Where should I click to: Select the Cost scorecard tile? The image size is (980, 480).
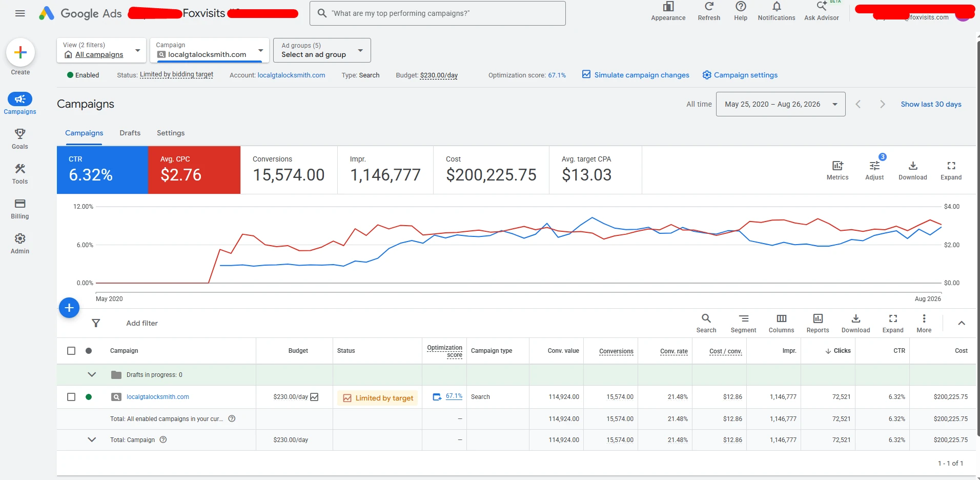point(491,170)
